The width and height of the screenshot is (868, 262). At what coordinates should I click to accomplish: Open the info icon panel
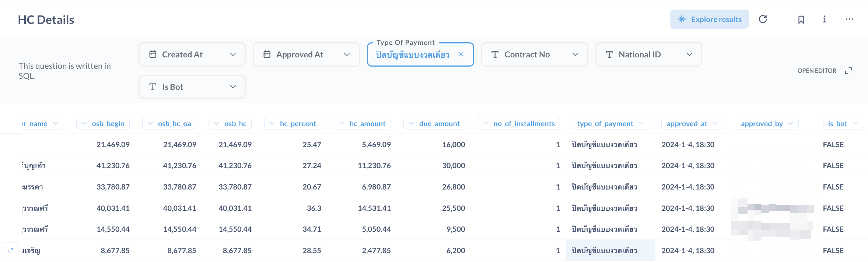825,19
